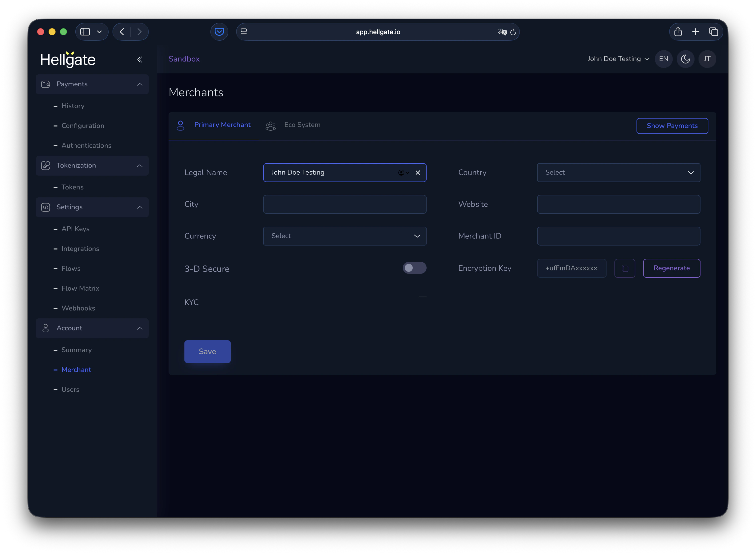Collapse the Tokenization section chevron
This screenshot has width=756, height=554.
click(140, 166)
